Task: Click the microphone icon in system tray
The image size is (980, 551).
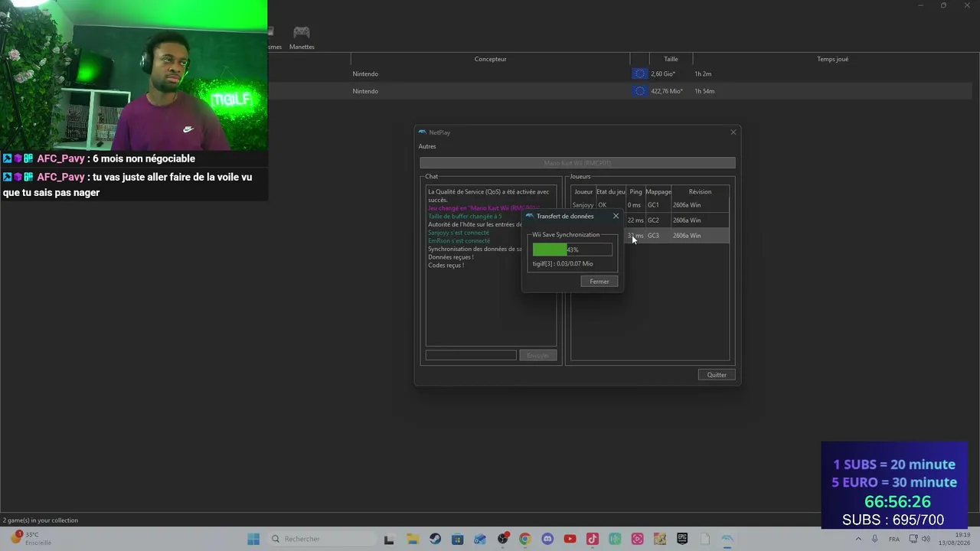Action: click(x=874, y=539)
